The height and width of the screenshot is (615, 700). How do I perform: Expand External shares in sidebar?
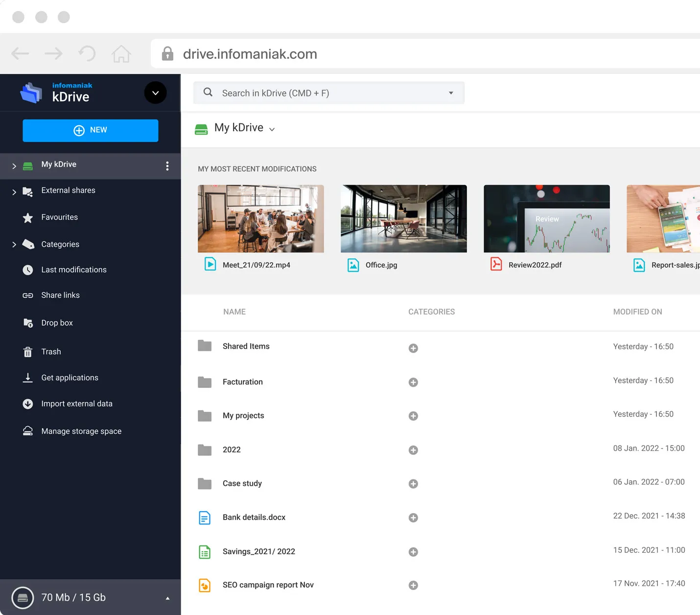point(14,192)
